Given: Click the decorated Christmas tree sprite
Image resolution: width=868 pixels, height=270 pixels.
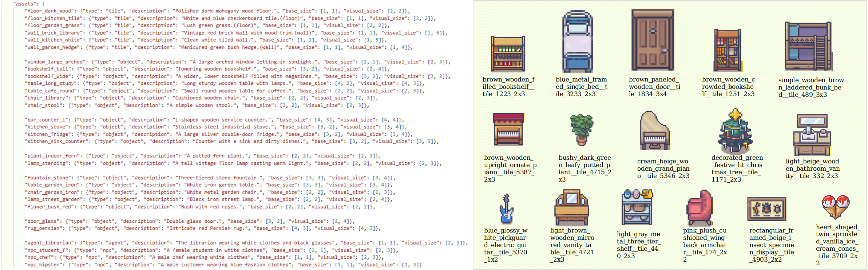Looking at the screenshot, I should tap(735, 131).
